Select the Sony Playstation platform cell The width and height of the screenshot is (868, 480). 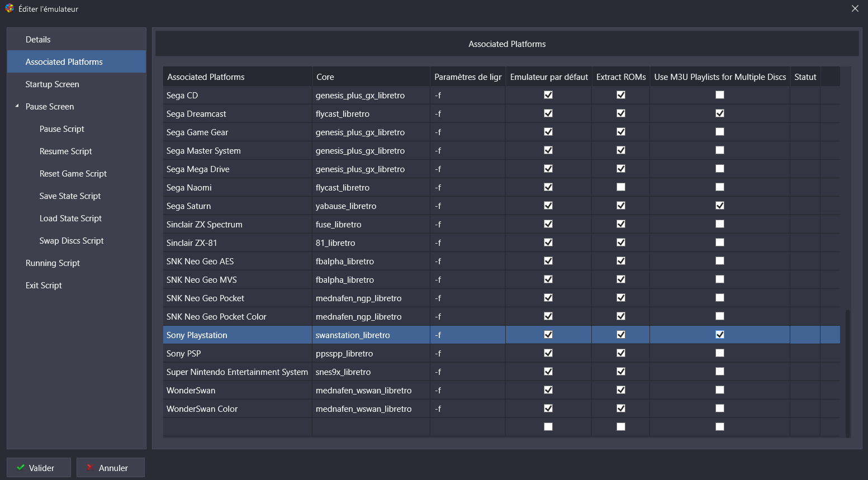[238, 335]
